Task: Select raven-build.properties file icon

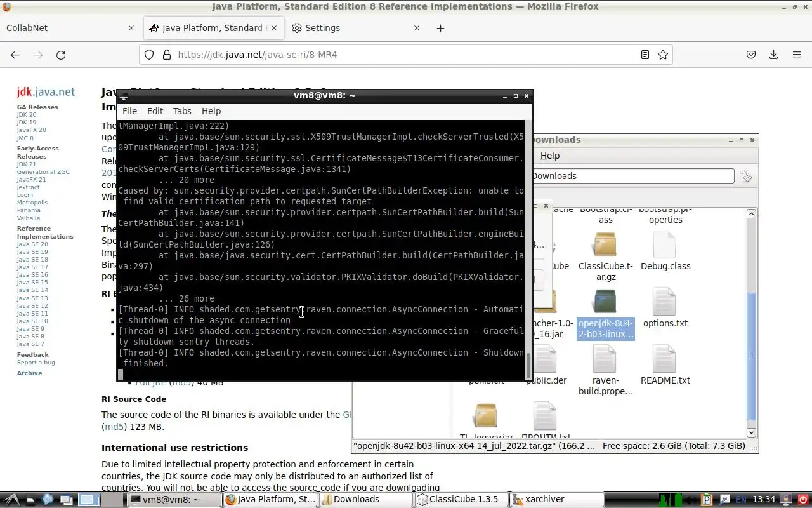Action: pos(605,359)
